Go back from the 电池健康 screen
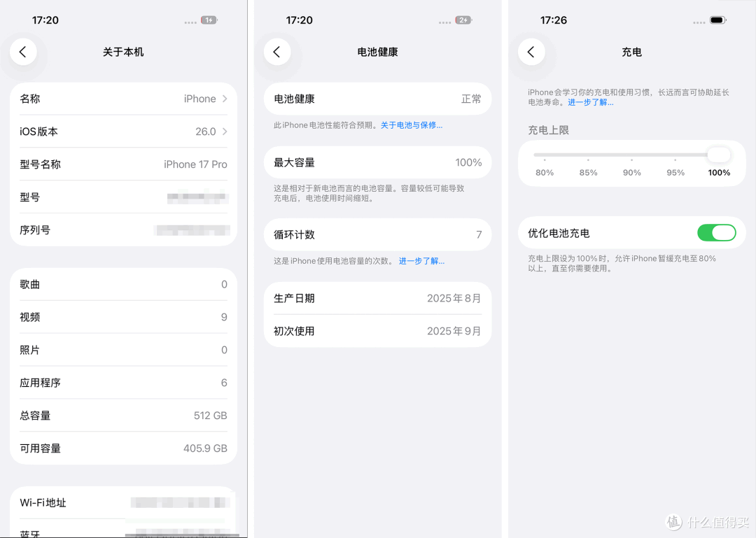Screen dimensions: 756x538 pos(277,52)
